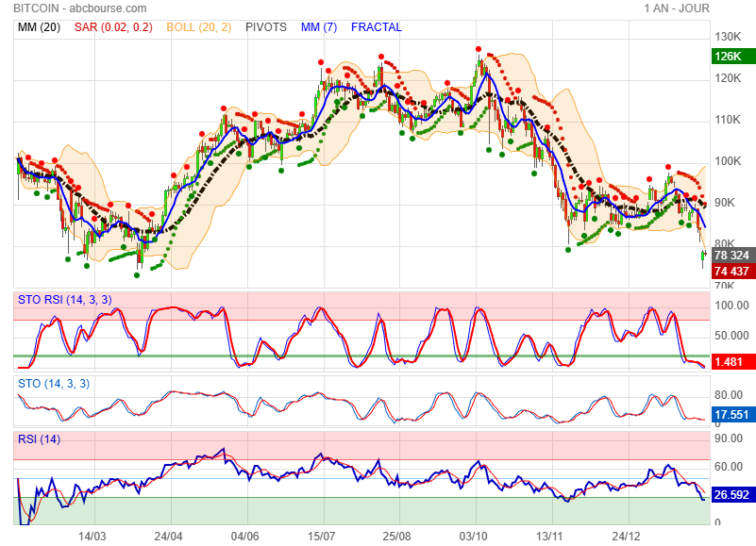Image resolution: width=756 pixels, height=546 pixels.
Task: Click the RSI (14) panel title
Action: pyautogui.click(x=39, y=438)
